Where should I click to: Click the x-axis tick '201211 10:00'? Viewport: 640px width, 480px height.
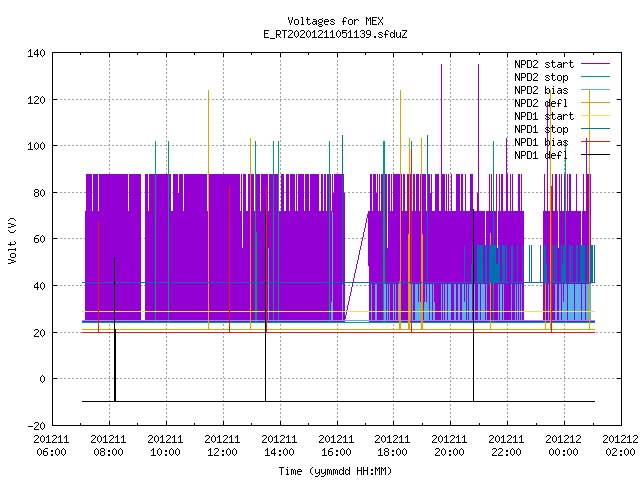click(x=165, y=446)
